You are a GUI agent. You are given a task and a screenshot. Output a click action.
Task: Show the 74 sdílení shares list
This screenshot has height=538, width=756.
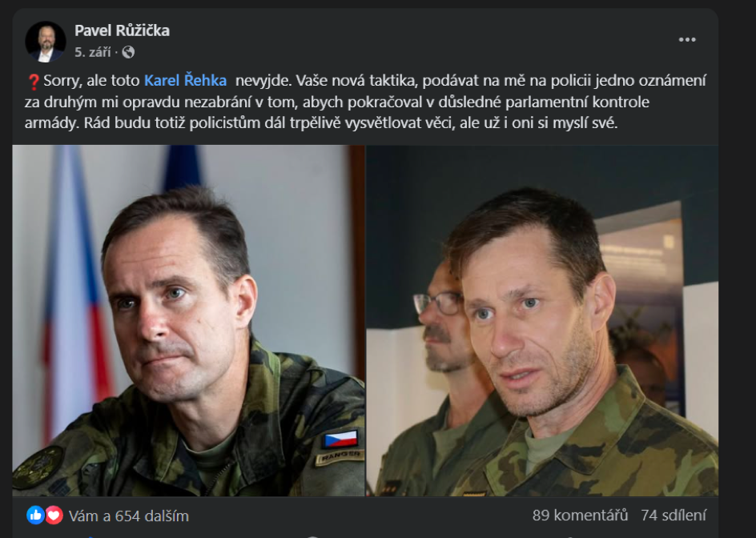click(x=674, y=516)
